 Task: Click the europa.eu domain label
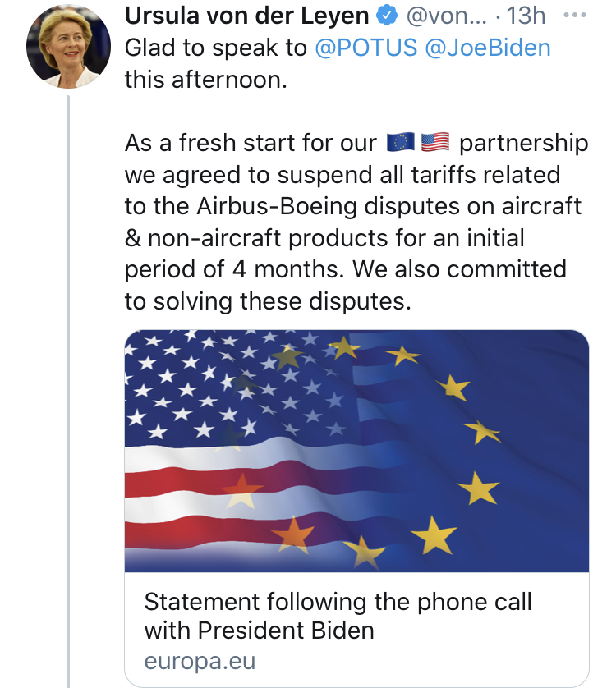200,661
